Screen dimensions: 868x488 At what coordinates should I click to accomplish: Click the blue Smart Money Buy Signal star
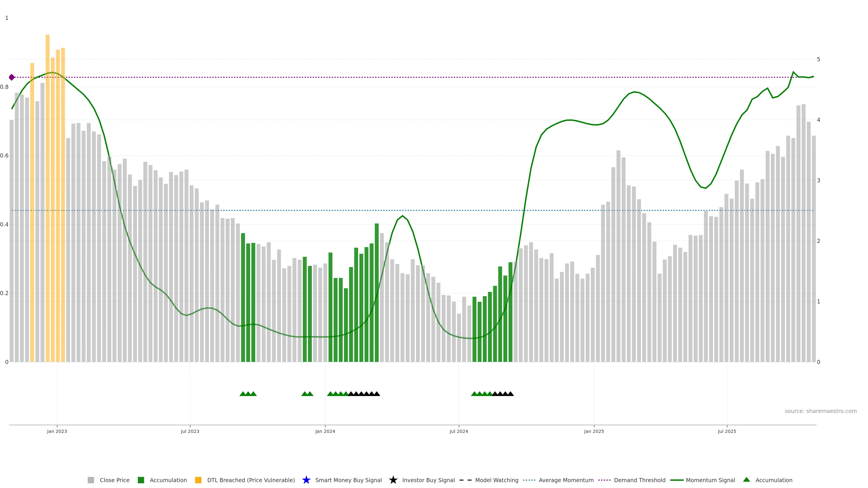tap(306, 480)
